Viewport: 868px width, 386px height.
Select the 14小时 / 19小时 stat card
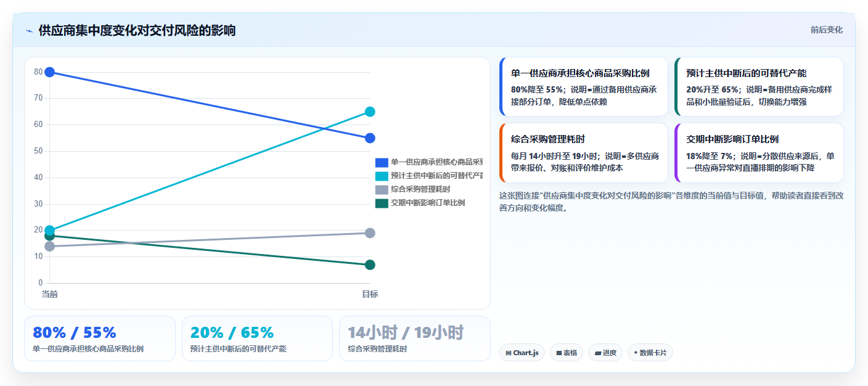[415, 339]
